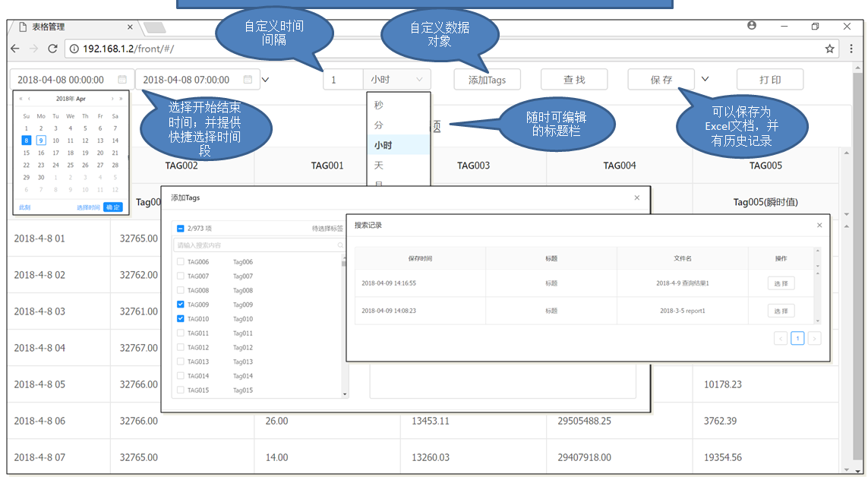This screenshot has width=868, height=480.
Task: Click the main page vertical scrollbar
Action: click(859, 266)
